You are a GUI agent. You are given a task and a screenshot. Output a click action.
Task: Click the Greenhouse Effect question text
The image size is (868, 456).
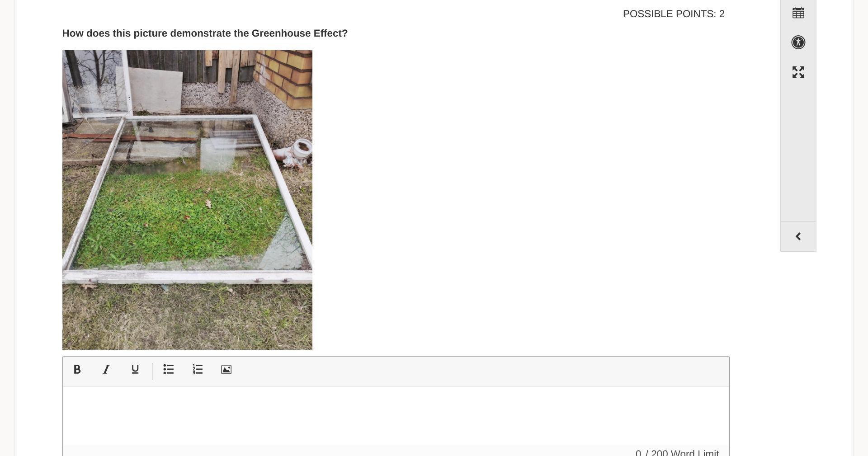pos(205,33)
